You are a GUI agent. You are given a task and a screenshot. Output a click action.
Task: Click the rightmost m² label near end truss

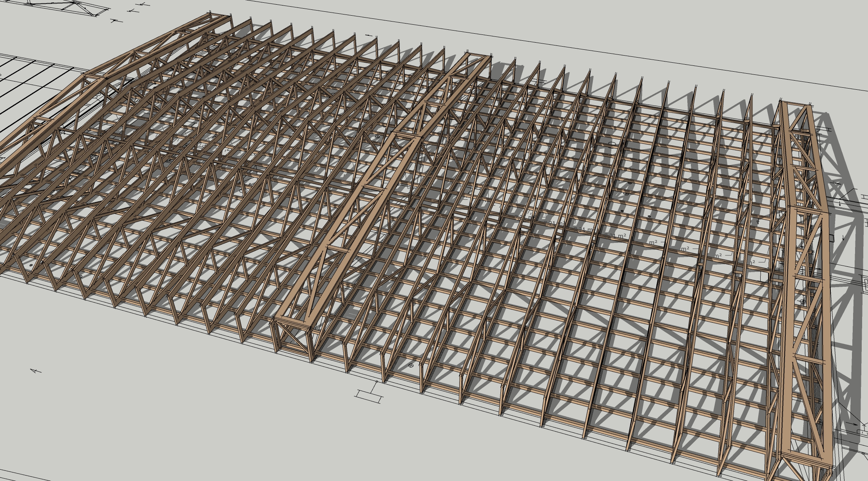pos(752,262)
